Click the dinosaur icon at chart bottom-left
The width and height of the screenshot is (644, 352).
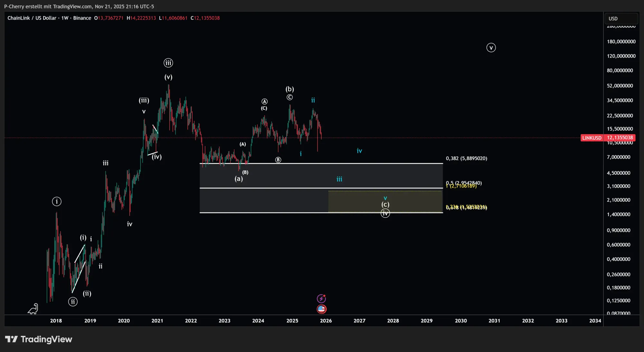(x=33, y=309)
